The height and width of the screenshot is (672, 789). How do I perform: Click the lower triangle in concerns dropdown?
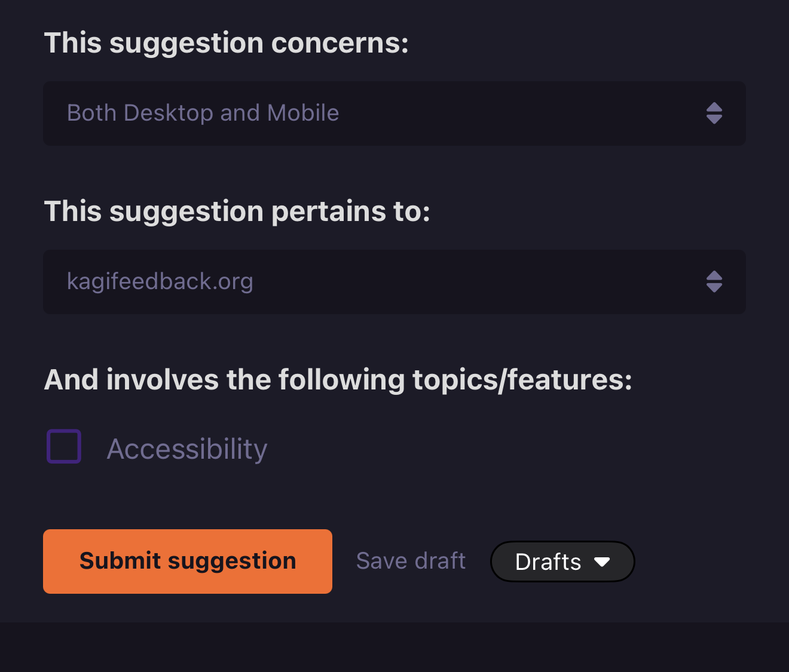click(714, 120)
